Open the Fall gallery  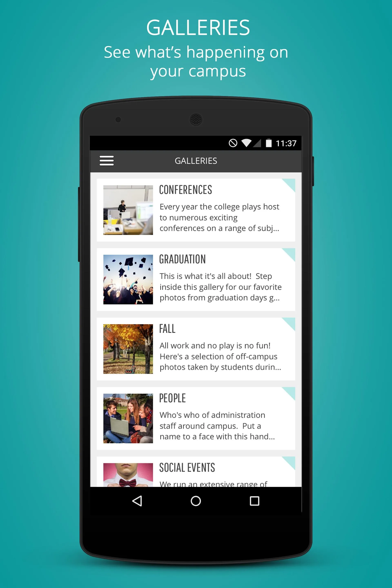[x=196, y=350]
